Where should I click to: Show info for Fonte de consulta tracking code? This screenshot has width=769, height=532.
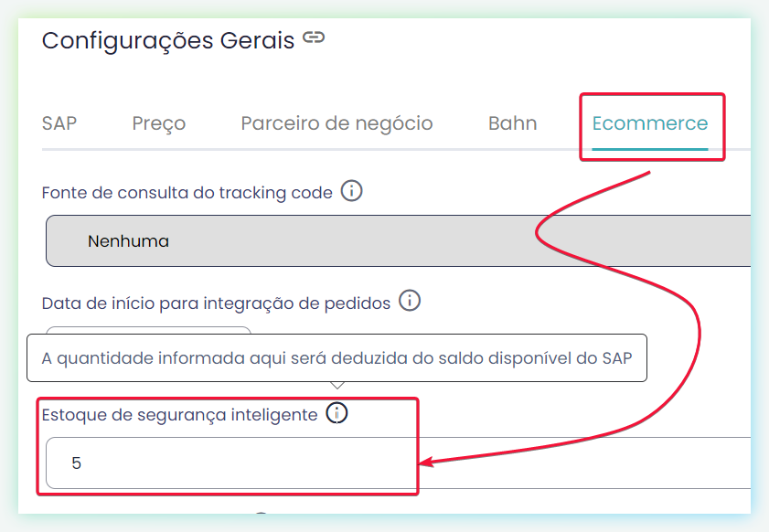pos(352,191)
